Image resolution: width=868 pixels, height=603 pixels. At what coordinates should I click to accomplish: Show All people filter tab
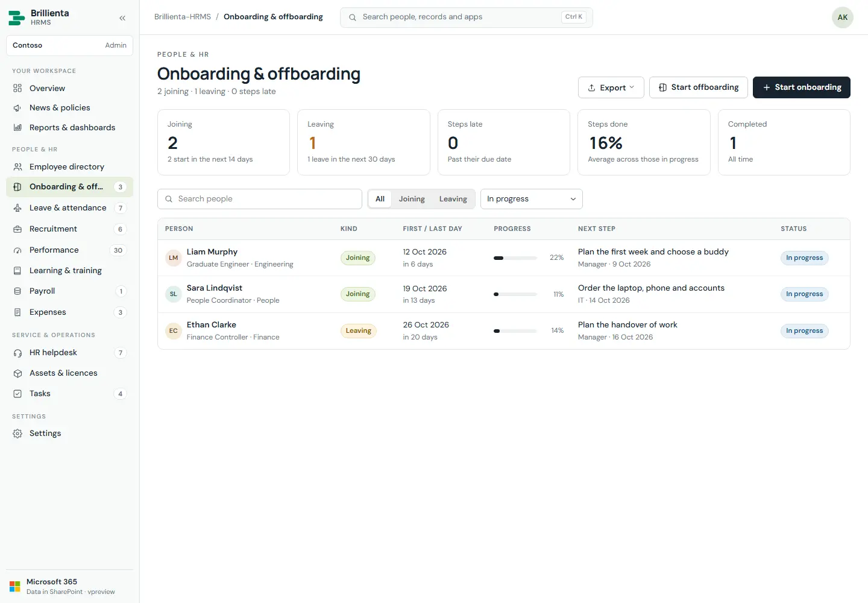point(380,199)
